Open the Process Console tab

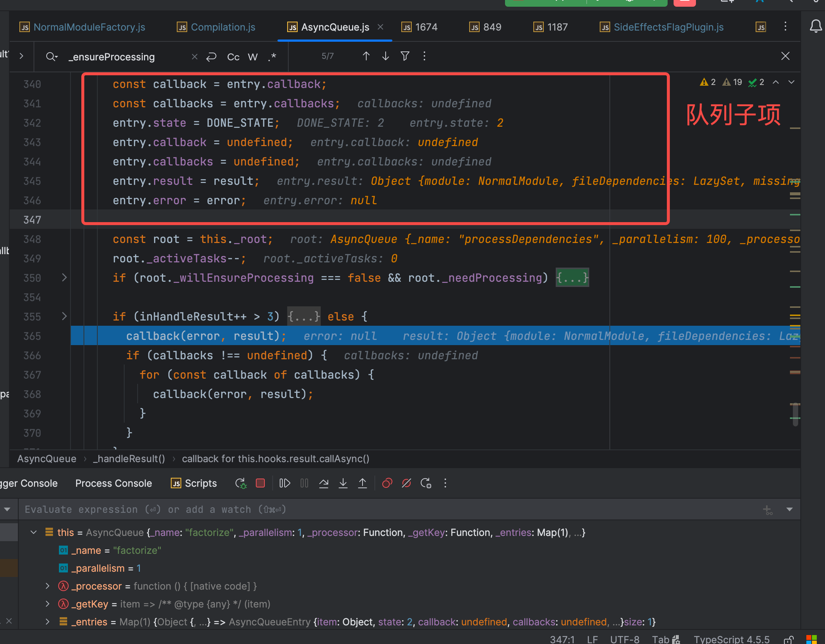point(113,483)
